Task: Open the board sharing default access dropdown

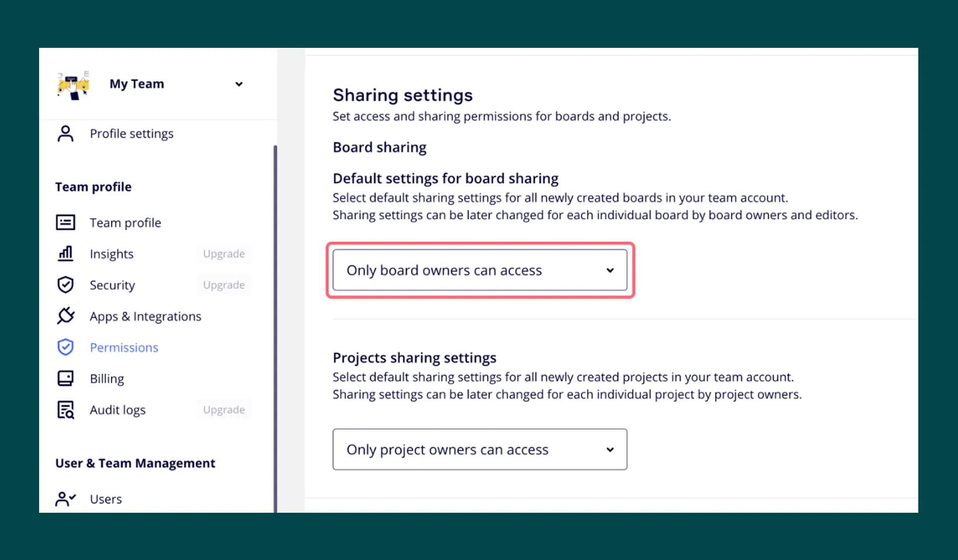Action: [479, 270]
